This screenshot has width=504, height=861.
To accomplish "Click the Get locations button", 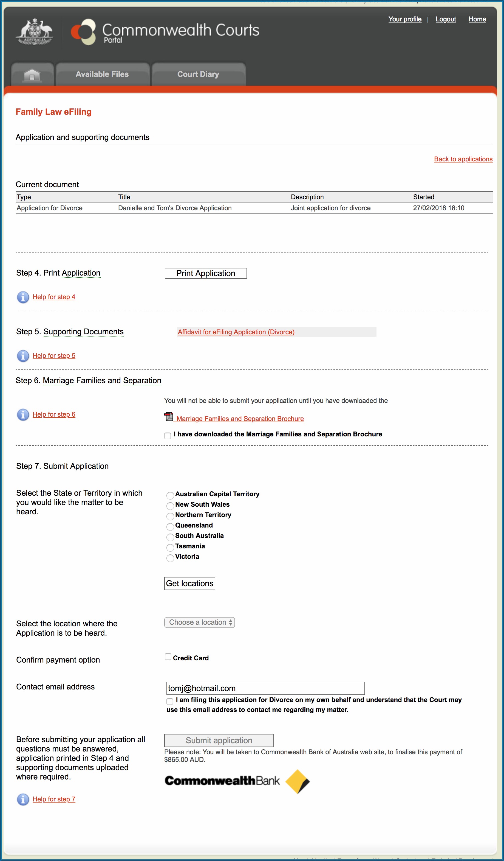I will tap(189, 584).
